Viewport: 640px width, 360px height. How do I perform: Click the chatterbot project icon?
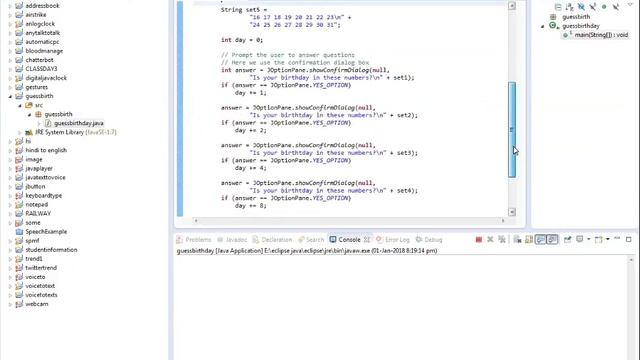19,60
